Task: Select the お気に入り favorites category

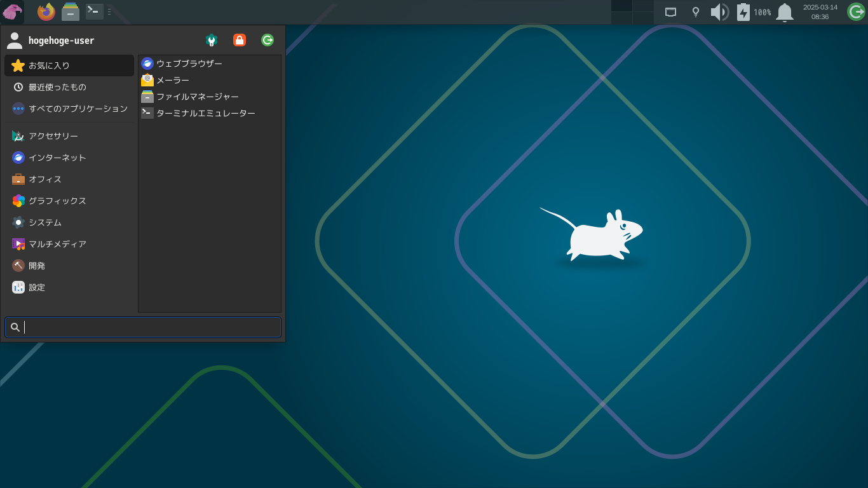Action: pyautogui.click(x=69, y=65)
